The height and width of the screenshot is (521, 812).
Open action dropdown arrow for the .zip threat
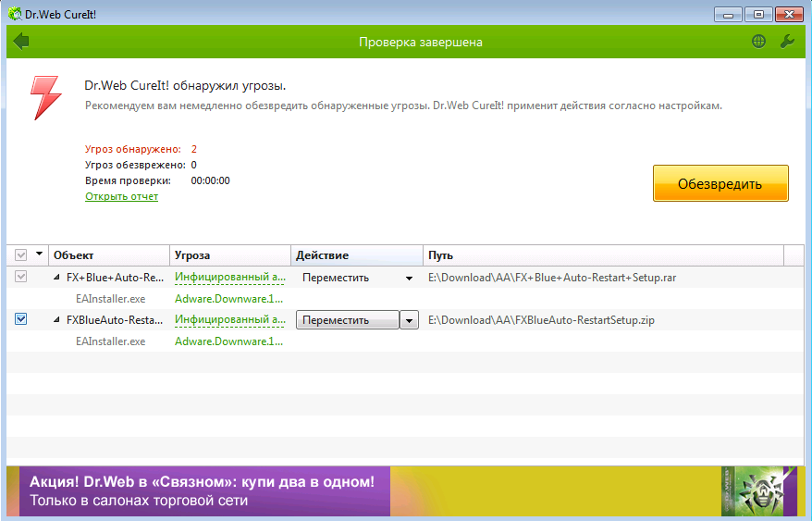pos(409,320)
